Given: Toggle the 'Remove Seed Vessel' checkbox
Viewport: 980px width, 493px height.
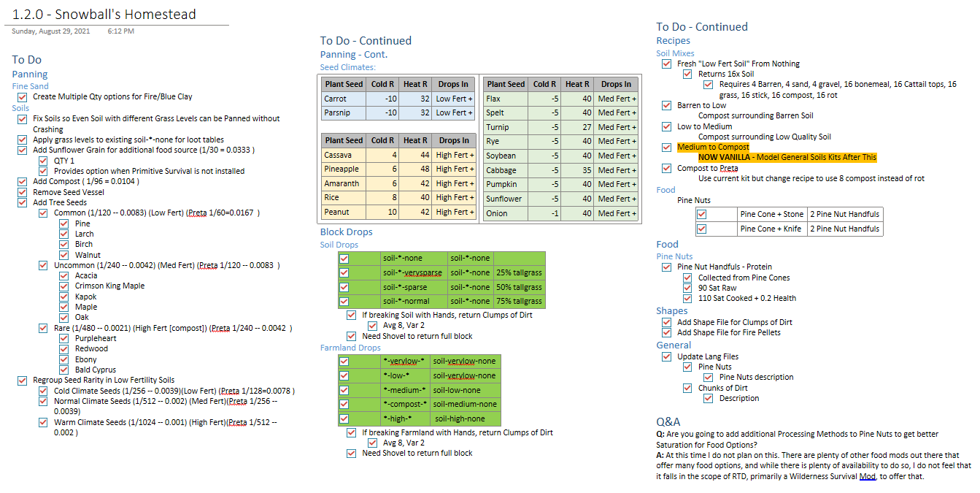Looking at the screenshot, I should 23,193.
